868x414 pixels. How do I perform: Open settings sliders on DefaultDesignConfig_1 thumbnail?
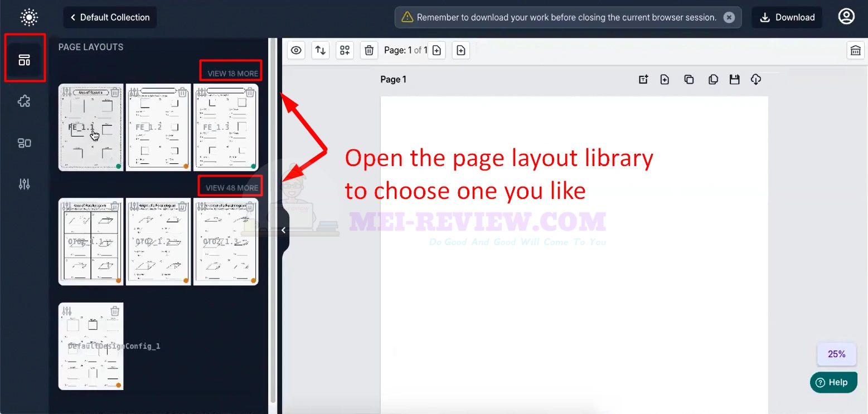(66, 311)
